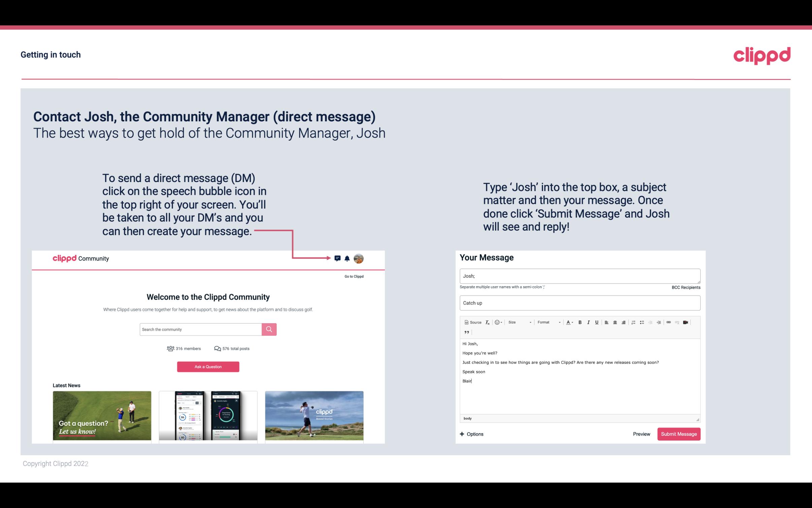Screen dimensions: 812x508
Task: Click 'Go to Clippd' navigation link
Action: (353, 276)
